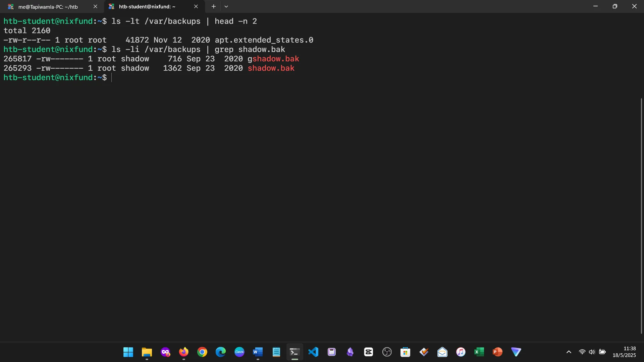Open Microsoft Edge from taskbar
Image resolution: width=644 pixels, height=362 pixels.
click(220, 352)
